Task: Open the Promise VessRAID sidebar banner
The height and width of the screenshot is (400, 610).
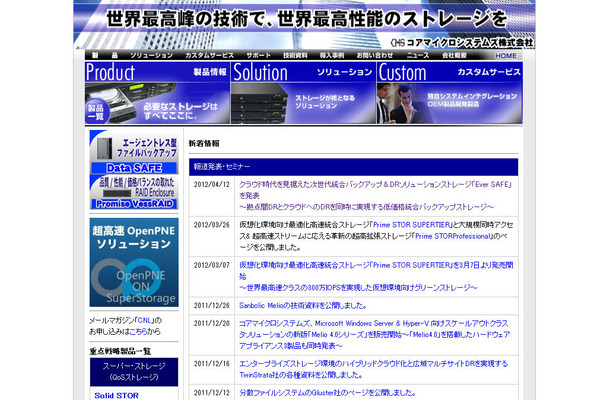Action: point(134,192)
